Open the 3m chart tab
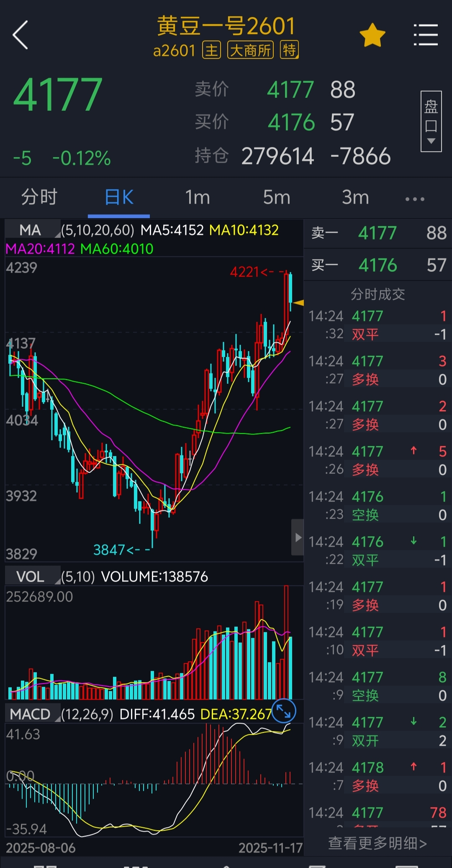The image size is (452, 868). point(355,197)
